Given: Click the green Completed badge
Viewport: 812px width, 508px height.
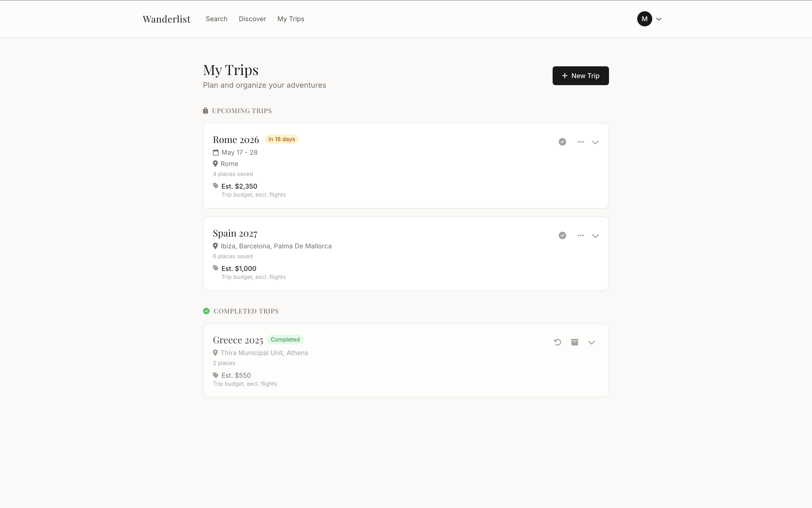Looking at the screenshot, I should click(x=285, y=339).
